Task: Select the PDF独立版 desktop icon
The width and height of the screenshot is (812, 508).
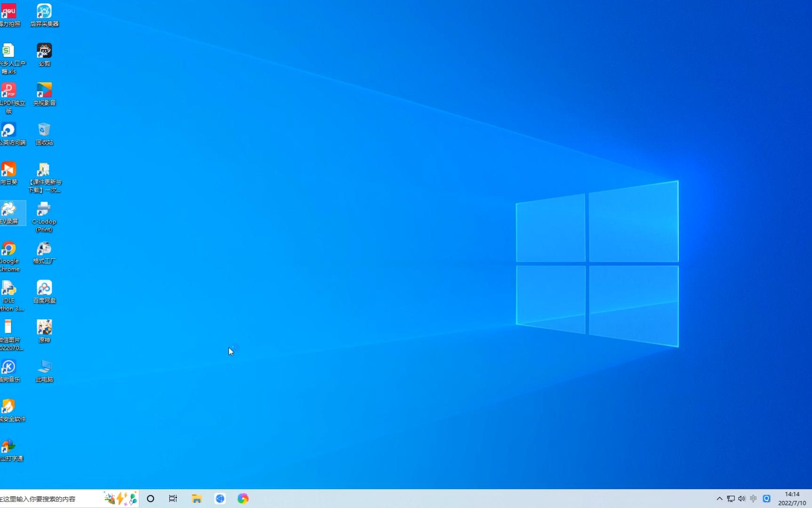Action: click(11, 98)
